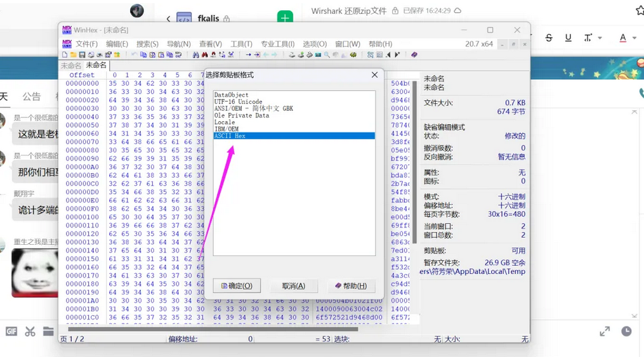This screenshot has width=644, height=357.
Task: Click the folder icon in chat bottom bar
Action: coord(48,331)
